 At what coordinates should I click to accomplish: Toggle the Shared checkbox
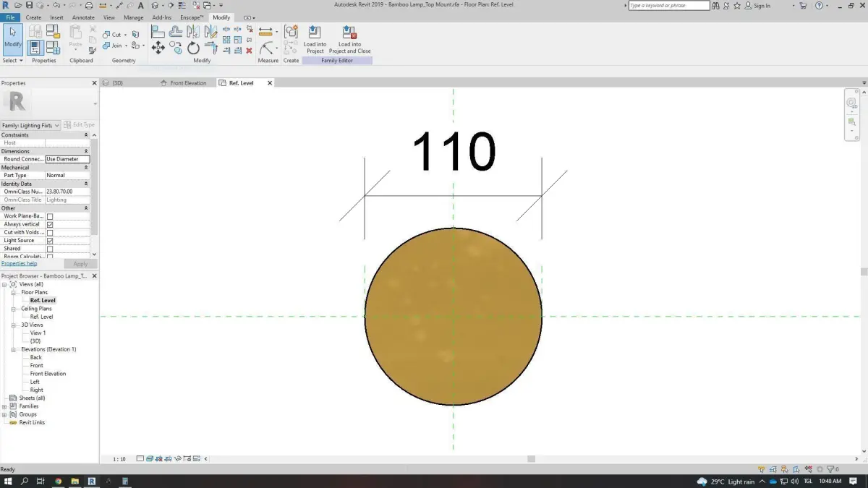coord(50,249)
